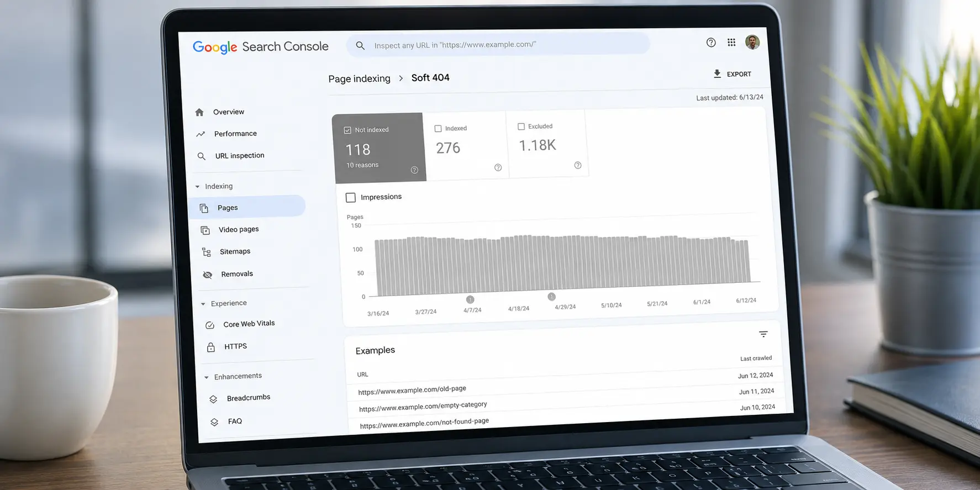Screen dimensions: 980x490
Task: Click help icon in Excluded card
Action: (578, 165)
